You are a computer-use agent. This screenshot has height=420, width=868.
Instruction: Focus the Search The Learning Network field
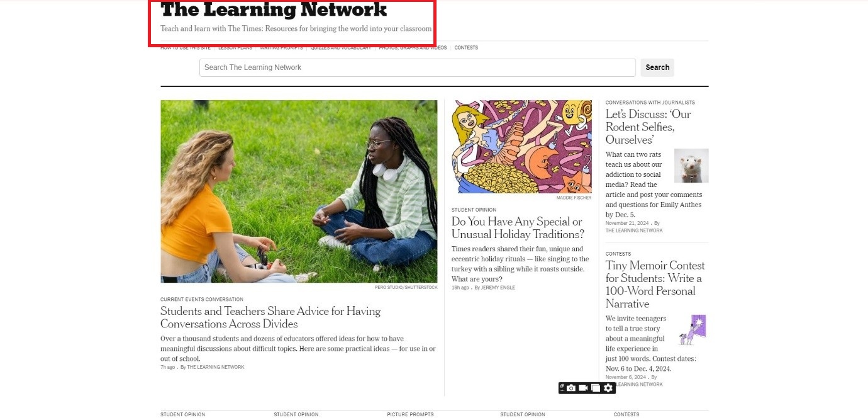(417, 67)
